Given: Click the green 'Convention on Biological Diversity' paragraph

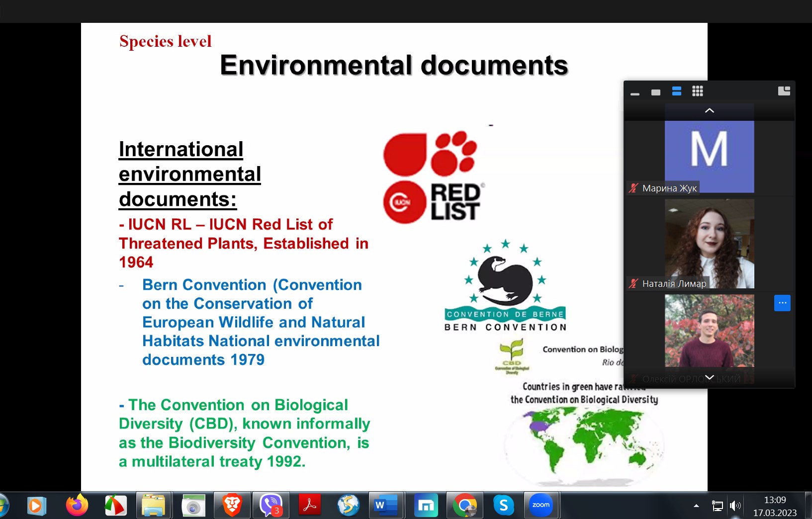Looking at the screenshot, I should tap(245, 433).
